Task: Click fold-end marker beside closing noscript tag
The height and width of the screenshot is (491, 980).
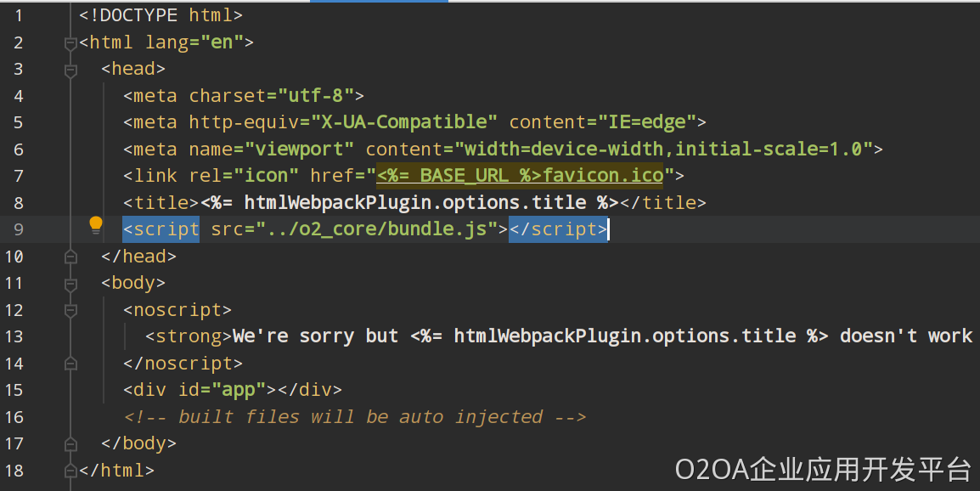Action: pyautogui.click(x=70, y=364)
